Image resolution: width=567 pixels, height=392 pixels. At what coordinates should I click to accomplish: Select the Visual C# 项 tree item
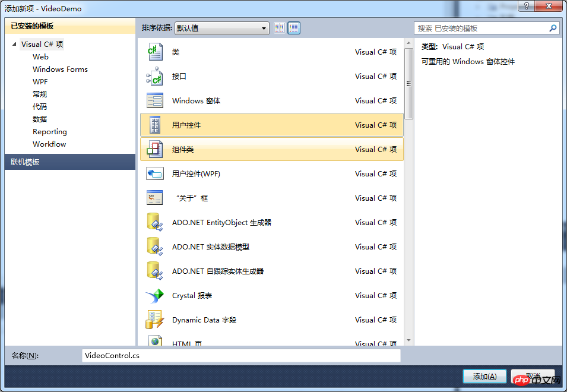coord(42,44)
